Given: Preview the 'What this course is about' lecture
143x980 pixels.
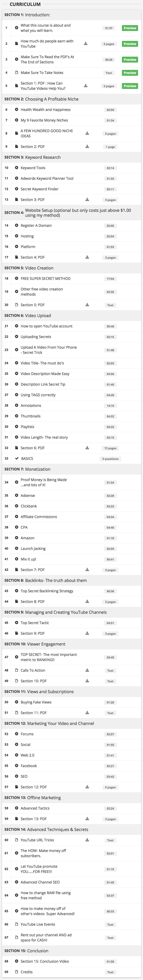Looking at the screenshot, I should (x=130, y=28).
